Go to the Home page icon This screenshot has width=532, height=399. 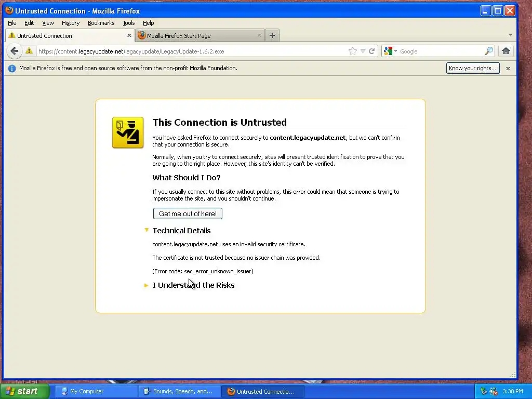[x=506, y=51]
